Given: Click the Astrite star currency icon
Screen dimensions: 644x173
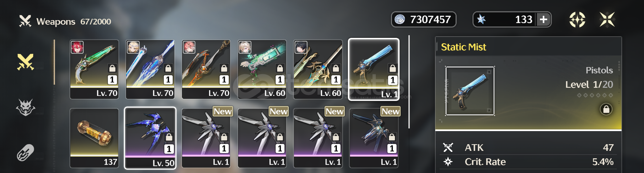Looking at the screenshot, I should click(482, 19).
